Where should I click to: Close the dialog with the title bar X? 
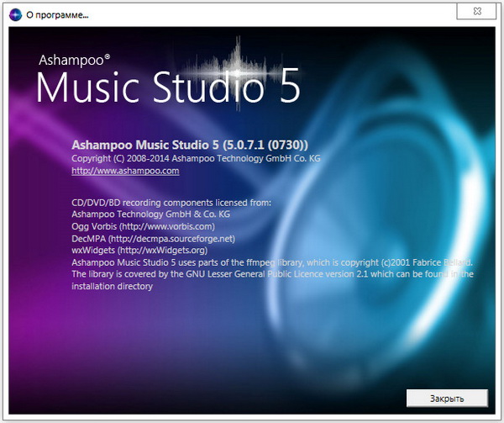(480, 13)
